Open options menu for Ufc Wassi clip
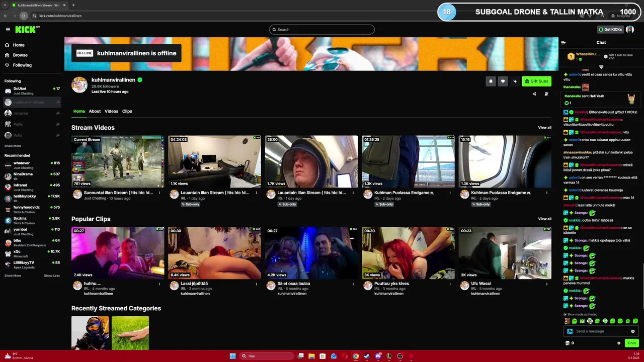This screenshot has width=644, height=362. [x=547, y=284]
